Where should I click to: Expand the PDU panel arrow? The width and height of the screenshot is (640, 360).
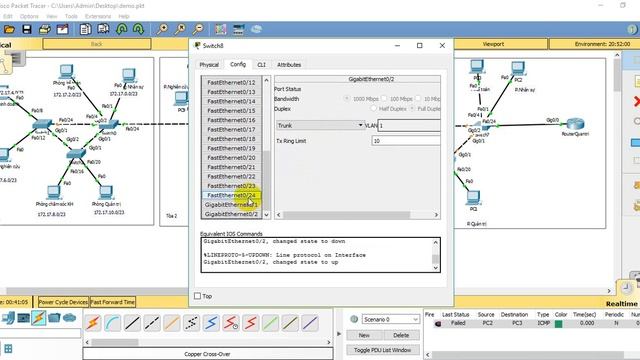click(339, 334)
